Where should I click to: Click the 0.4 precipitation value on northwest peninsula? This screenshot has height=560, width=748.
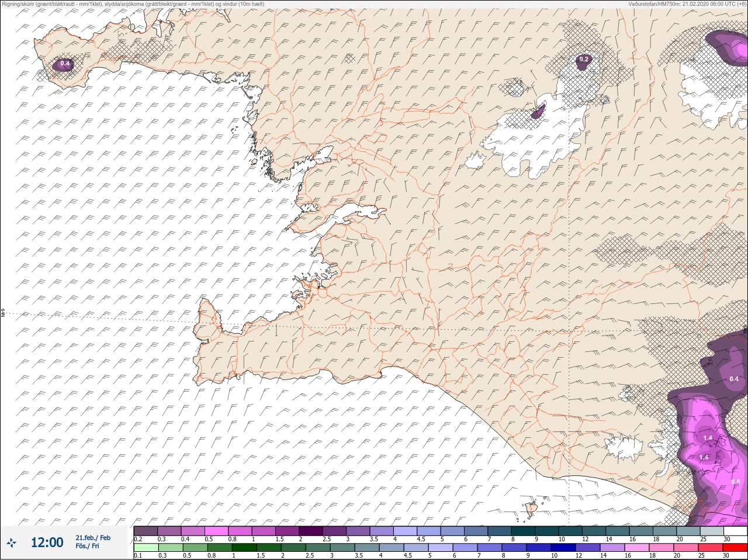[x=65, y=63]
